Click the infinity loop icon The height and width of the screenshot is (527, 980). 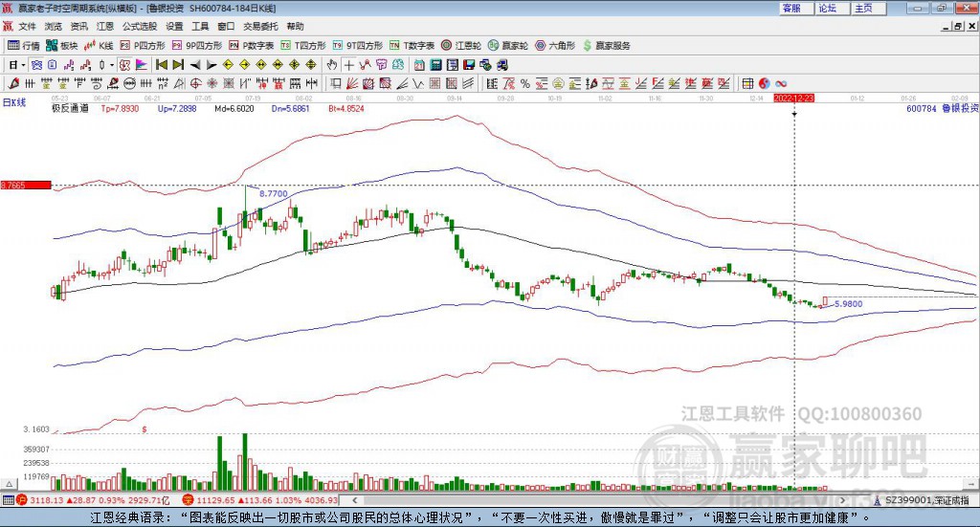(781, 83)
